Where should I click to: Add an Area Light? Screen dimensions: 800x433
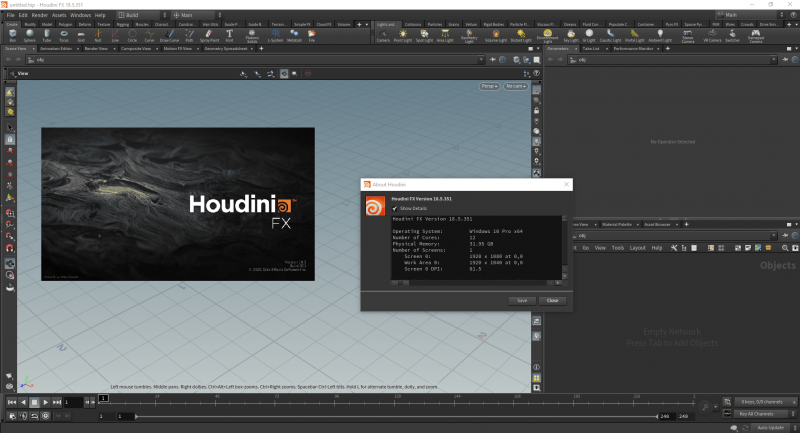445,36
